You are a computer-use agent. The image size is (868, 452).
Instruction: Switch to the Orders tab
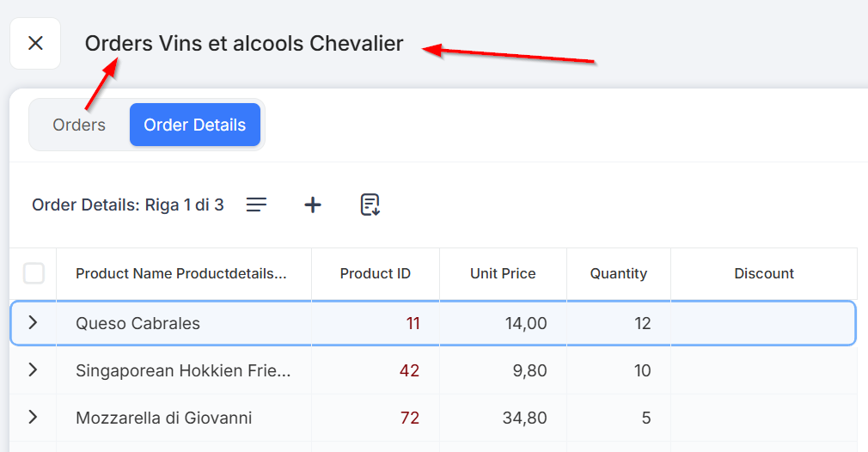coord(79,125)
